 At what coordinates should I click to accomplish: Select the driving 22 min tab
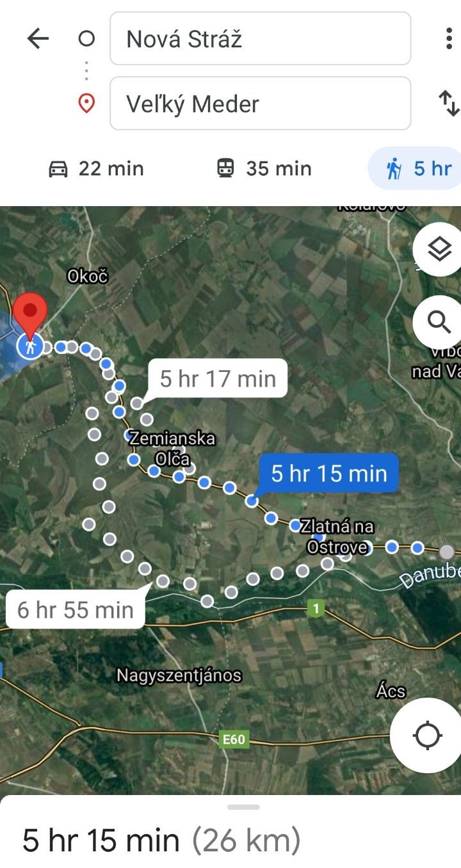pos(97,168)
